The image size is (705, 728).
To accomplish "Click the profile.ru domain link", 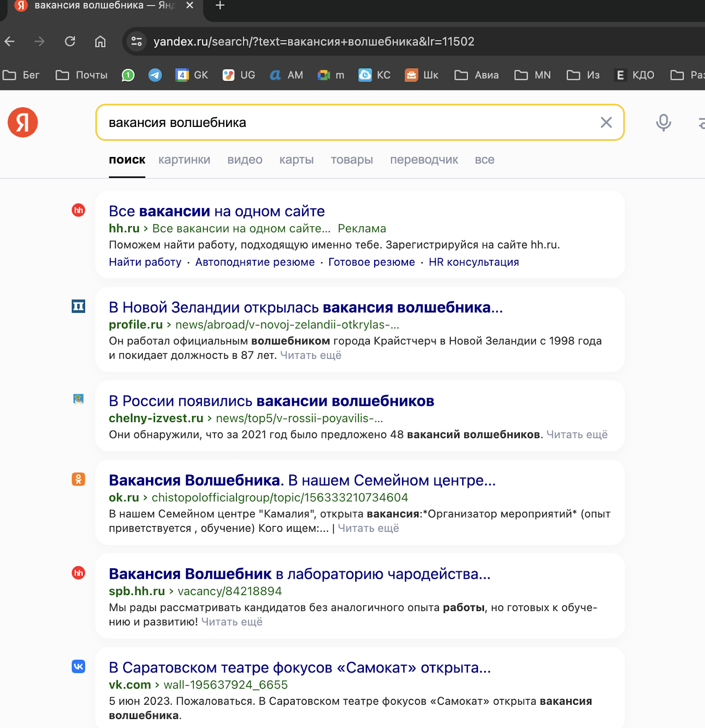I will tap(136, 324).
